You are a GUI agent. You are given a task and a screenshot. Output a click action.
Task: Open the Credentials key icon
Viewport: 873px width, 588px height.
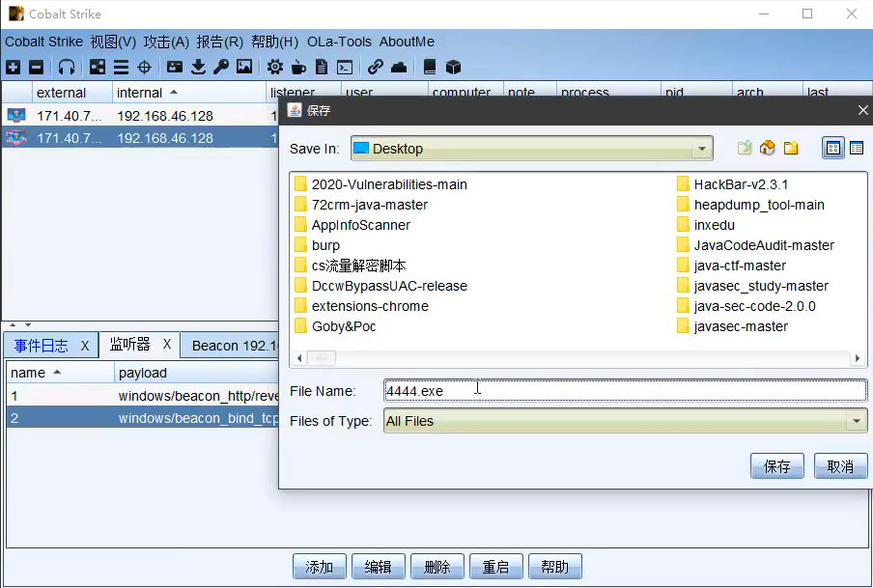pyautogui.click(x=221, y=67)
